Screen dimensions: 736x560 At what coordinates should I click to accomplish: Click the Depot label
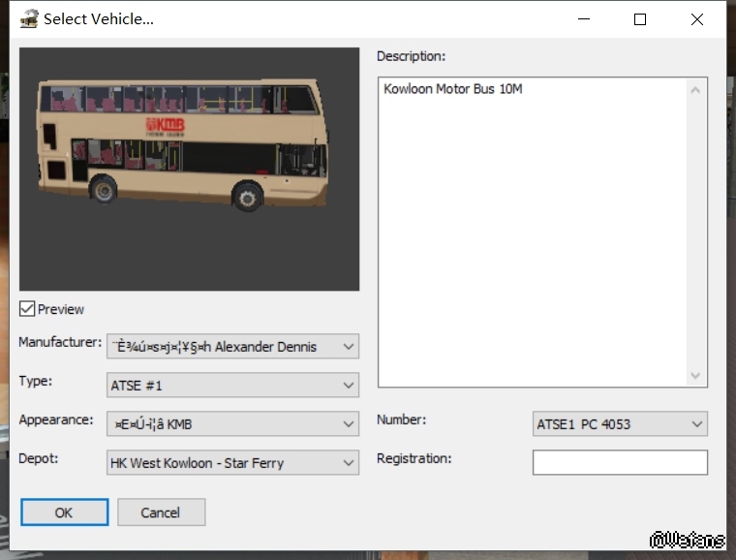[x=39, y=458]
